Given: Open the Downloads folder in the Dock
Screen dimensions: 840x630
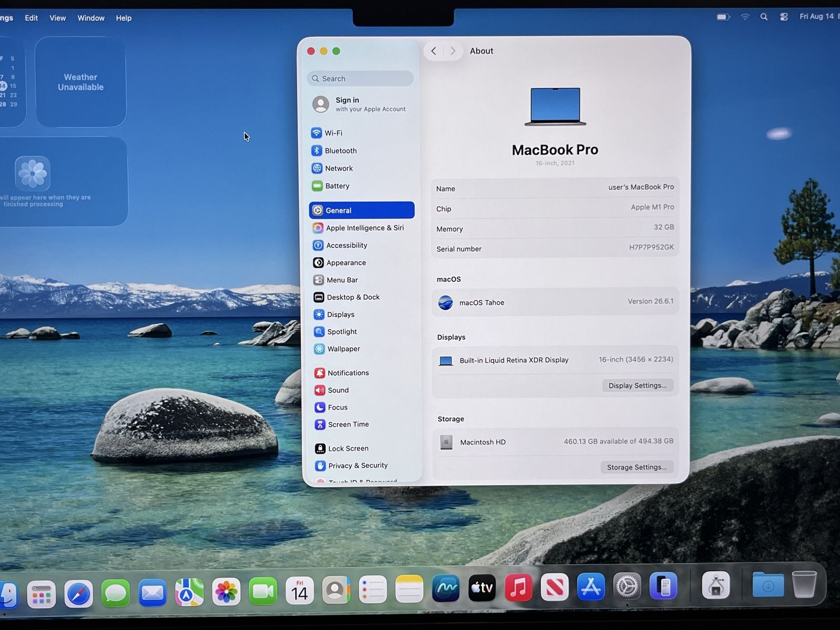Looking at the screenshot, I should [768, 584].
